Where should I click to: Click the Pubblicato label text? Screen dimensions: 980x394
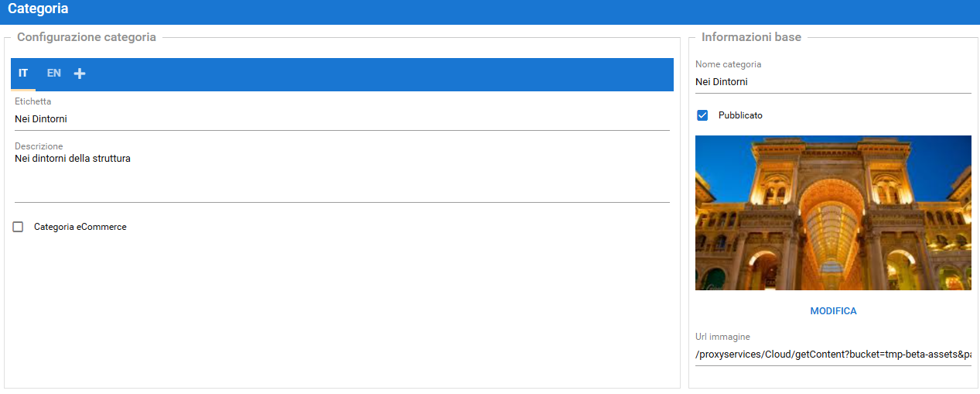coord(740,115)
